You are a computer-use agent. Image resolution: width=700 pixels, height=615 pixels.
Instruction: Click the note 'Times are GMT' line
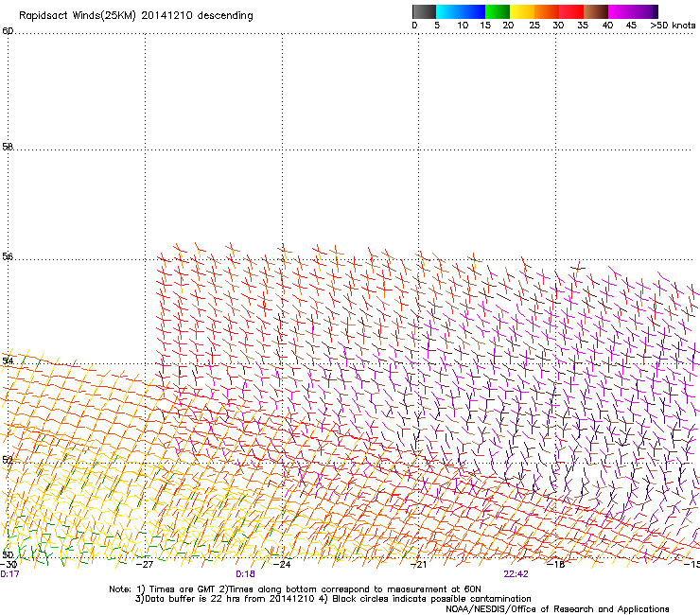(295, 589)
